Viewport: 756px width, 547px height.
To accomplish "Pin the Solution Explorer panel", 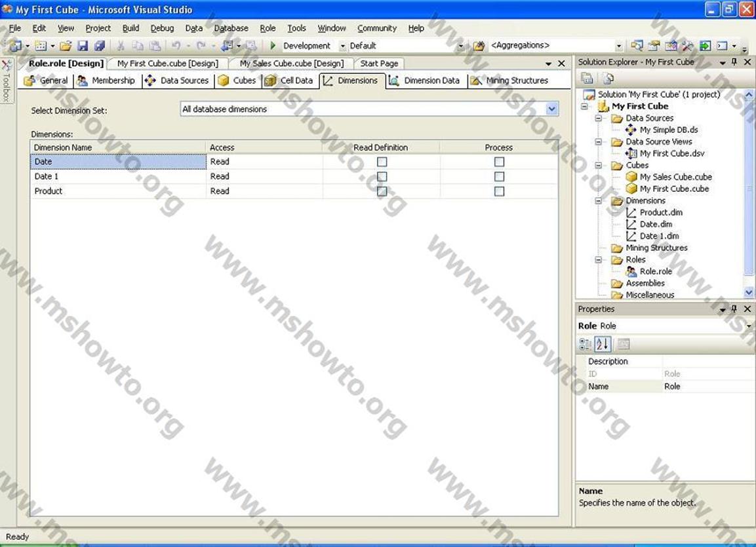I will pos(734,62).
